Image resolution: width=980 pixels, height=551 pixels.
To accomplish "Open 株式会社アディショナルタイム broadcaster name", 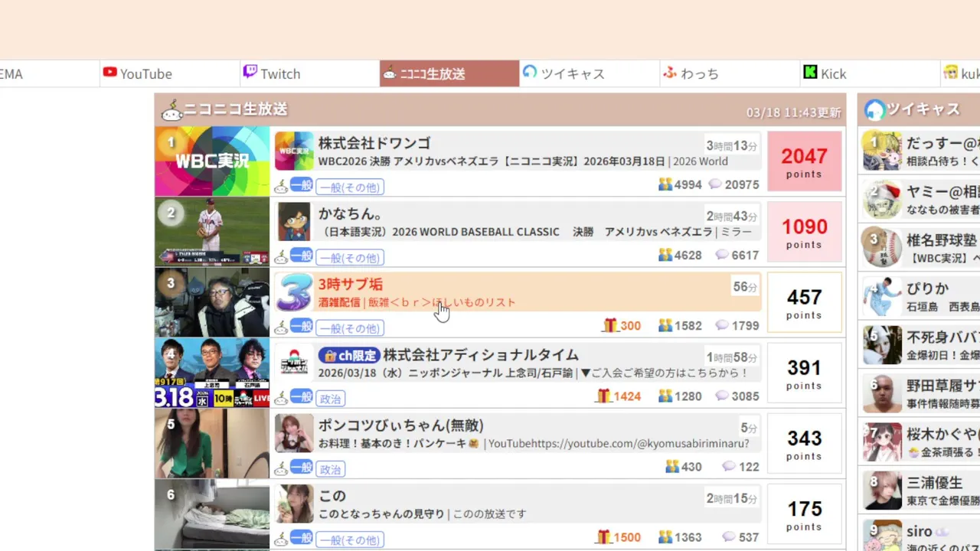I will coord(481,355).
